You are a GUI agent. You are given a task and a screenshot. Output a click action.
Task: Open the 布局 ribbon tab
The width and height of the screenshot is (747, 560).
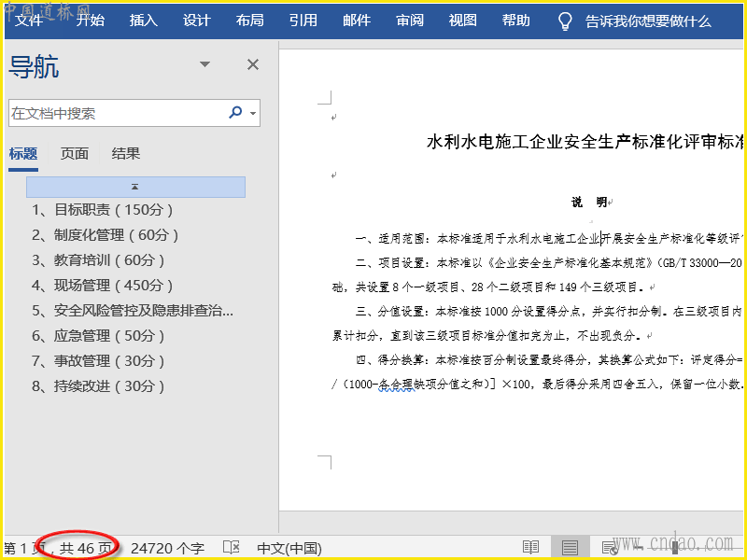coord(249,21)
